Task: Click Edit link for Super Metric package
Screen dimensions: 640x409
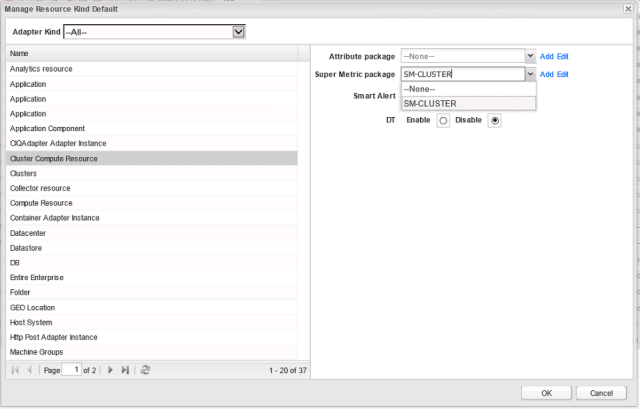Action: 562,74
